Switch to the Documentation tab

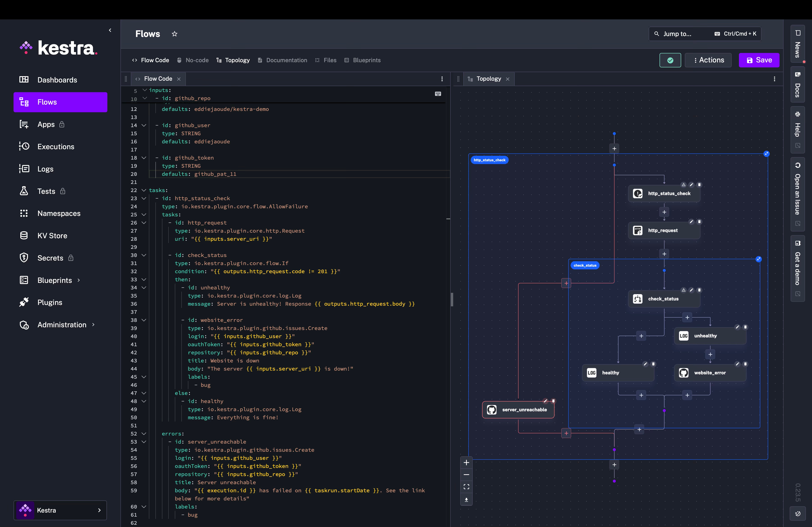[x=282, y=60]
